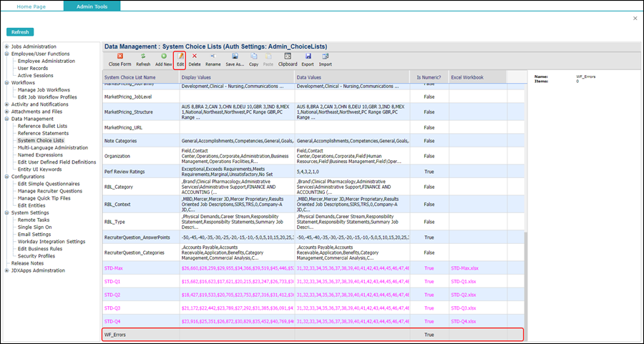Select the Admin Tools tab
Image resolution: width=644 pixels, height=344 pixels.
(x=92, y=6)
